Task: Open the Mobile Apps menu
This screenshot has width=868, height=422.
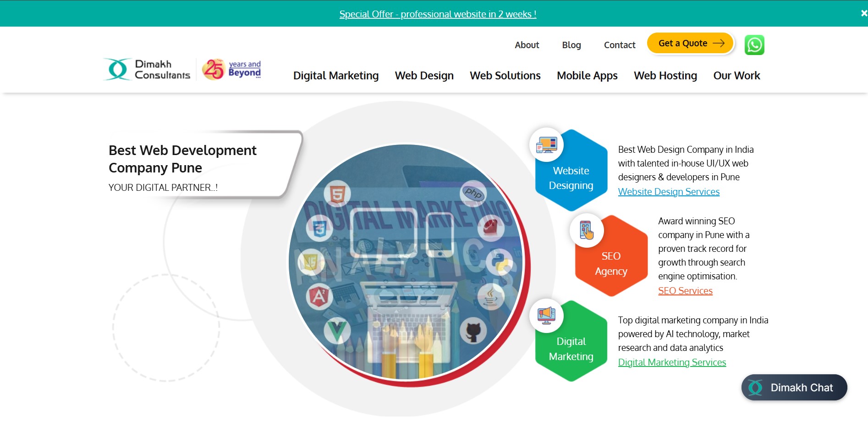Action: (x=587, y=76)
